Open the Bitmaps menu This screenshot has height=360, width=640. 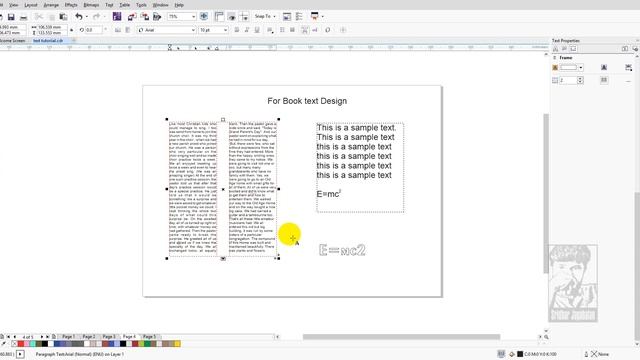pyautogui.click(x=91, y=5)
